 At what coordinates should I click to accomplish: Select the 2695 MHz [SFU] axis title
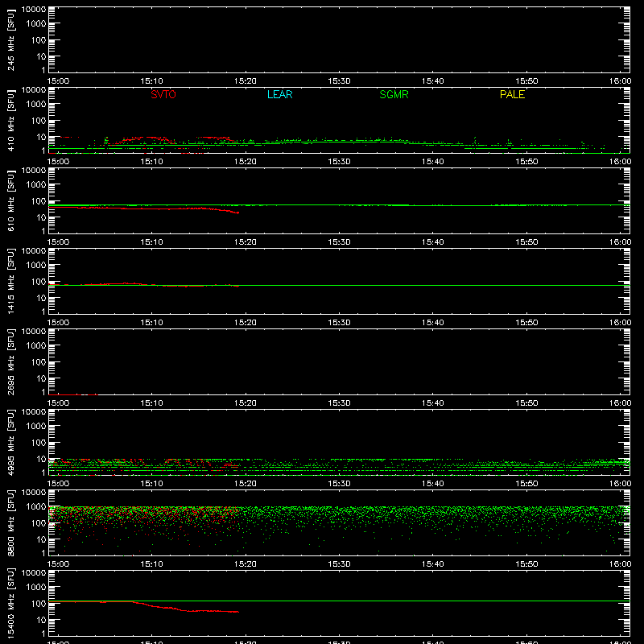[10, 361]
